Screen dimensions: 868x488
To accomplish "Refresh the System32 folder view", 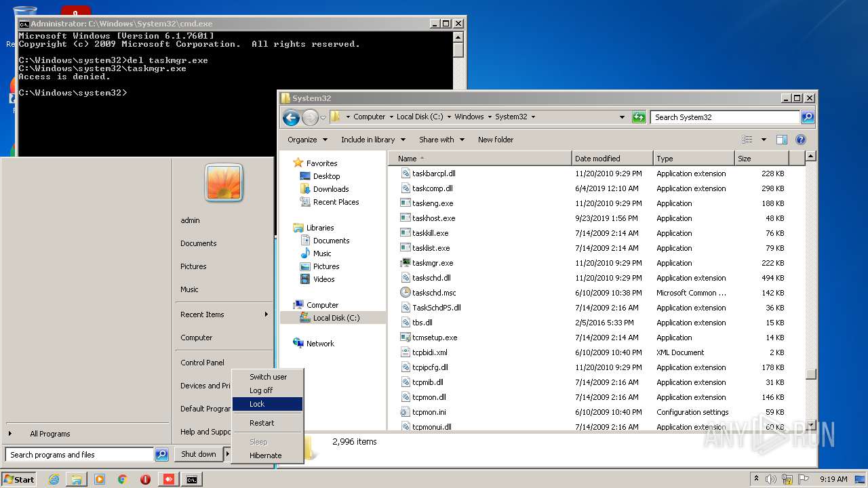I will 639,117.
